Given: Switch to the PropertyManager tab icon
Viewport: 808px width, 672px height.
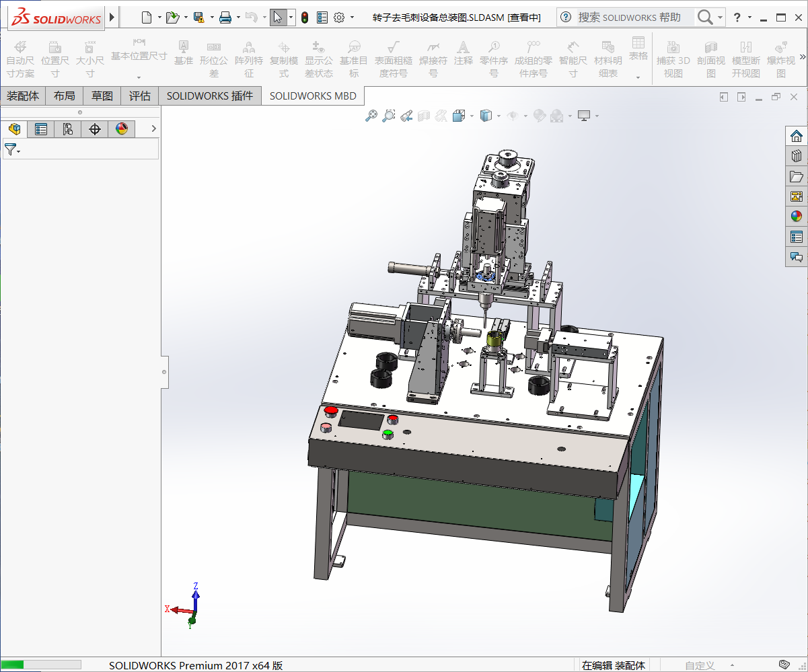Looking at the screenshot, I should tap(41, 129).
